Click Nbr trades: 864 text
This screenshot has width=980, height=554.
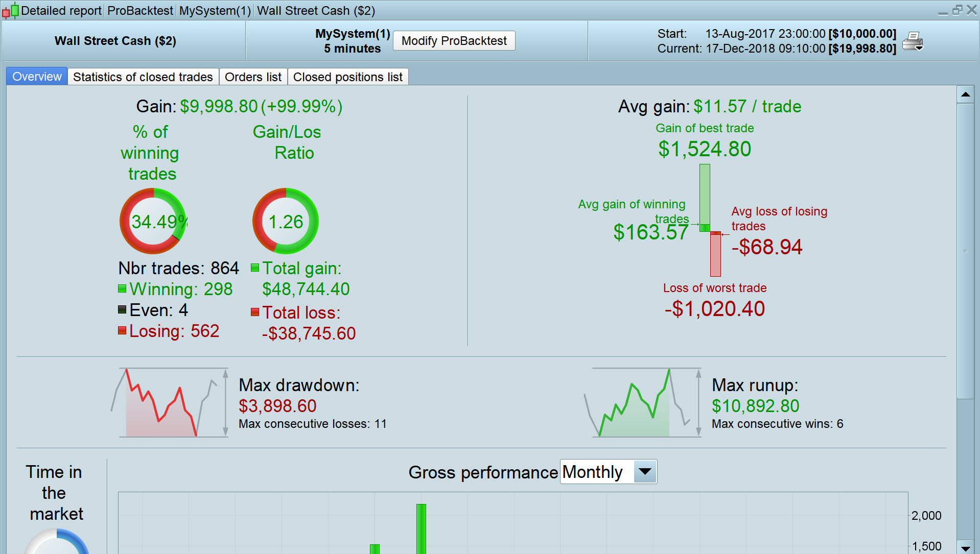point(179,268)
